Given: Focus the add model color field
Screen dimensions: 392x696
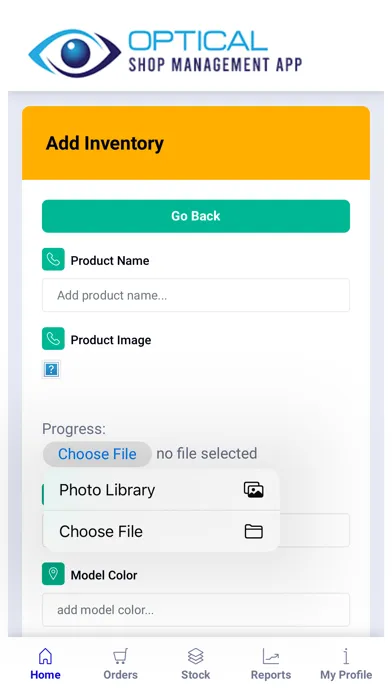Looking at the screenshot, I should click(196, 610).
